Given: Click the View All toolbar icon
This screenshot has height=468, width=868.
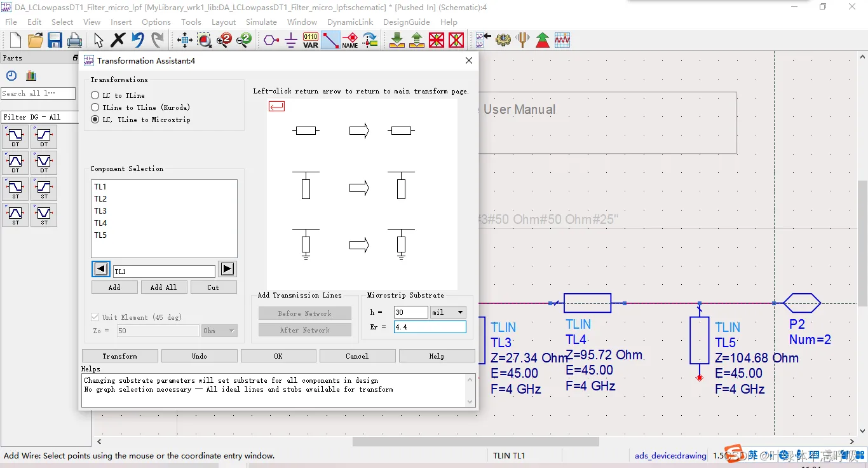Looking at the screenshot, I should [x=185, y=41].
